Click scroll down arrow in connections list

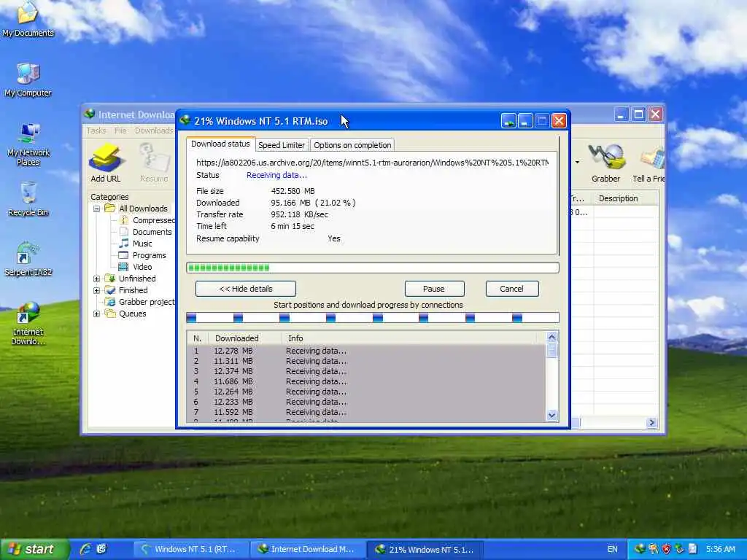pos(551,415)
